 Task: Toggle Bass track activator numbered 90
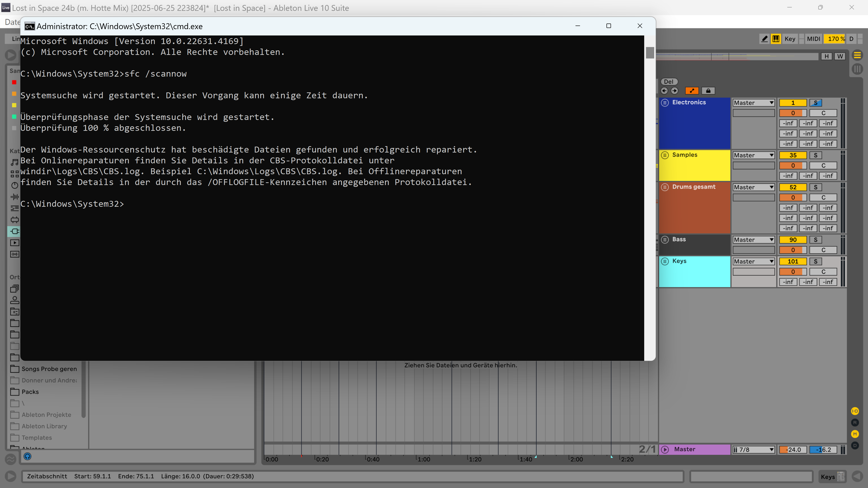point(793,240)
